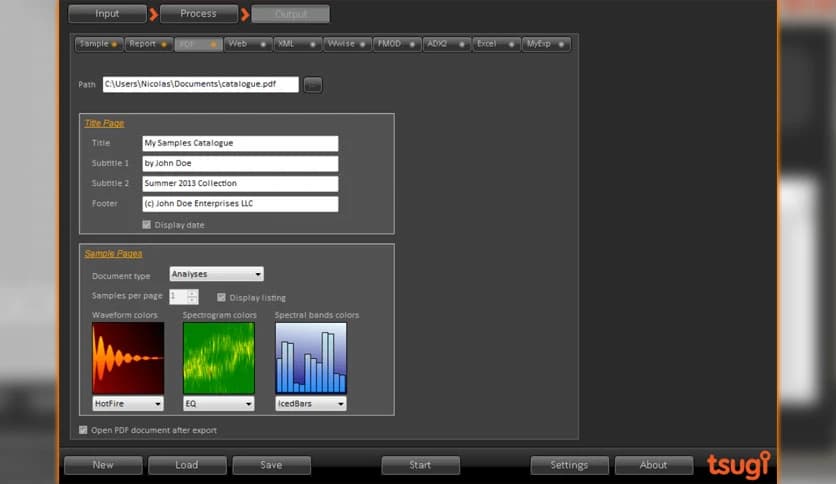Switch to the FMOD output tab

pyautogui.click(x=396, y=44)
